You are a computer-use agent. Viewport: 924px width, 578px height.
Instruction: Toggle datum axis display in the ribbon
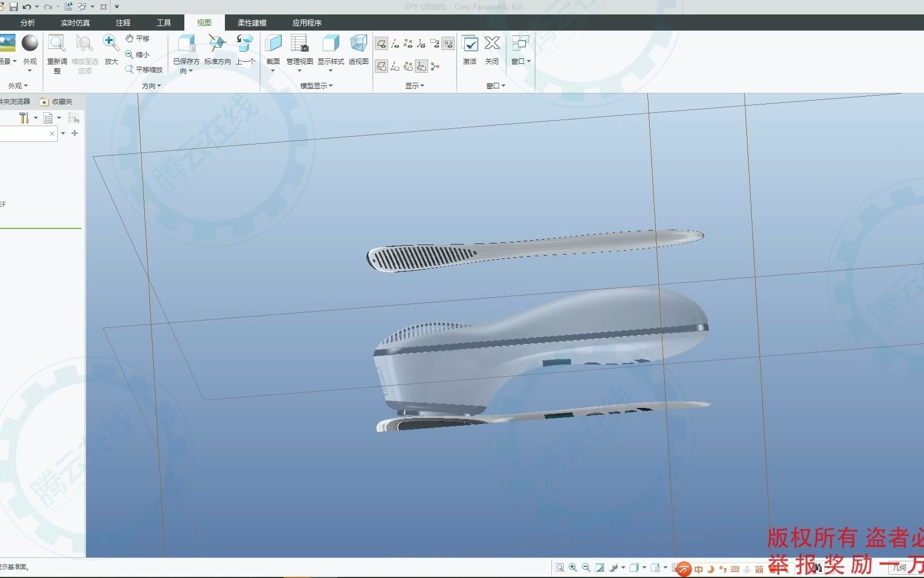click(x=395, y=43)
